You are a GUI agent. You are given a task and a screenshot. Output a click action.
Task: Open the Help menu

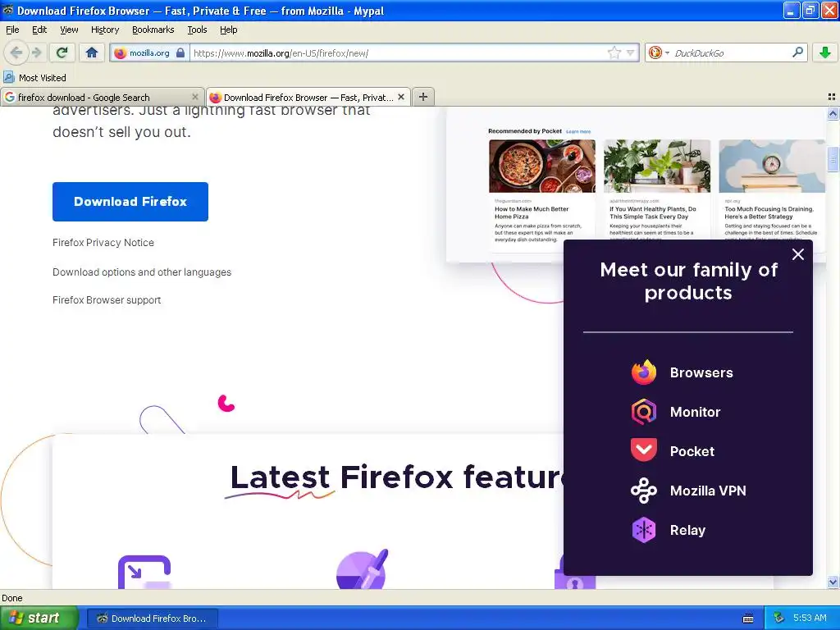click(228, 30)
